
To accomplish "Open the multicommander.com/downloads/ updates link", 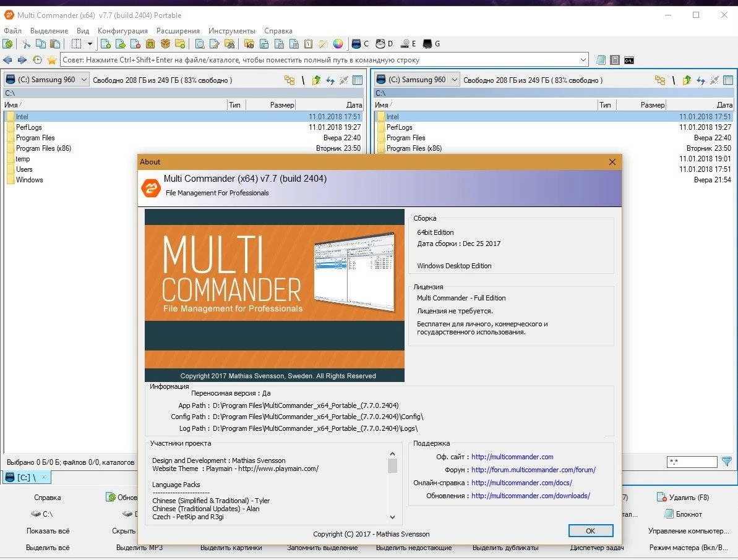I will click(530, 496).
